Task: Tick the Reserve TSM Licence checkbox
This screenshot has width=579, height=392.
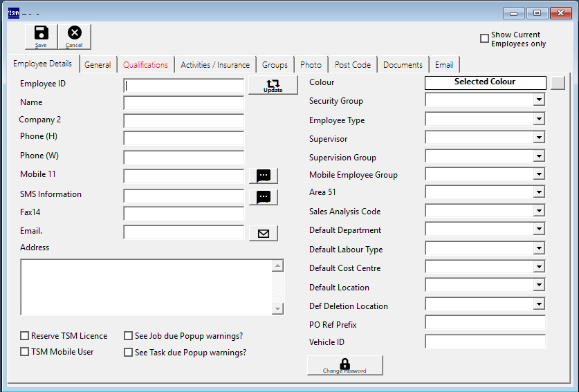Action: coord(25,336)
